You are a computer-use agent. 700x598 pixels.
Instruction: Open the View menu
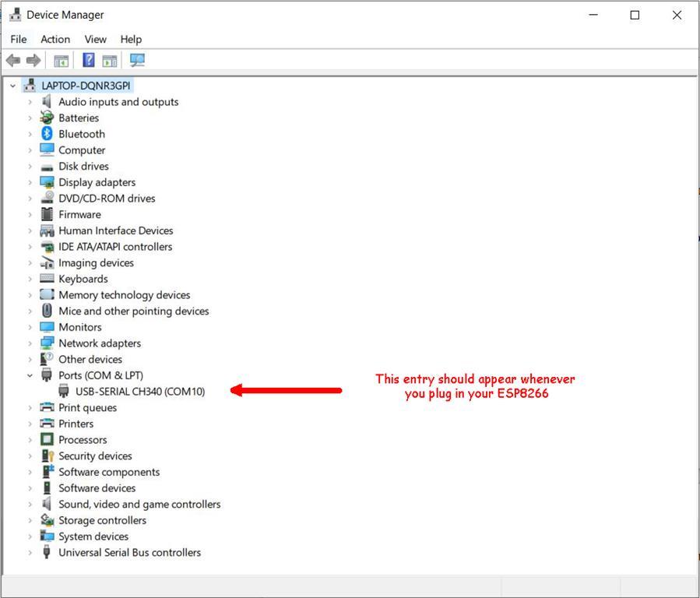[x=95, y=39]
